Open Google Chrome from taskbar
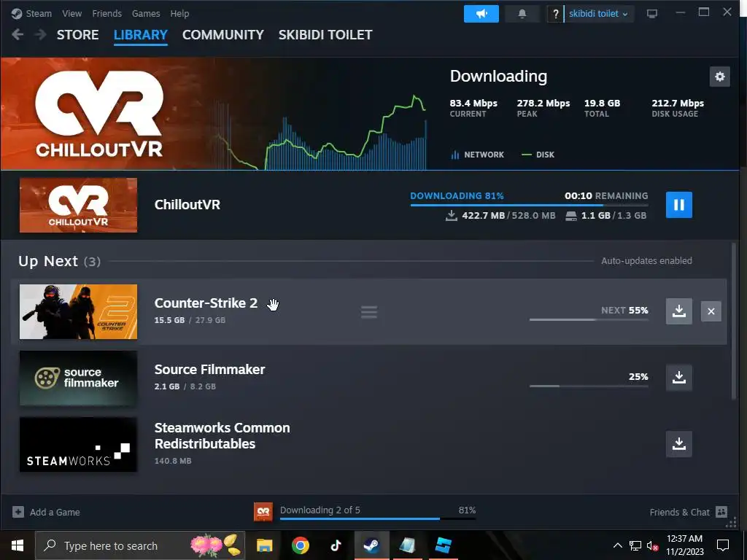The height and width of the screenshot is (560, 747). 300,545
